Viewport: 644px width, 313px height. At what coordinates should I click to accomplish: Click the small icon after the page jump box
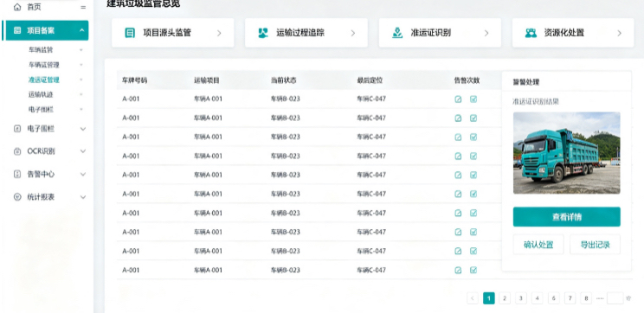tap(628, 298)
